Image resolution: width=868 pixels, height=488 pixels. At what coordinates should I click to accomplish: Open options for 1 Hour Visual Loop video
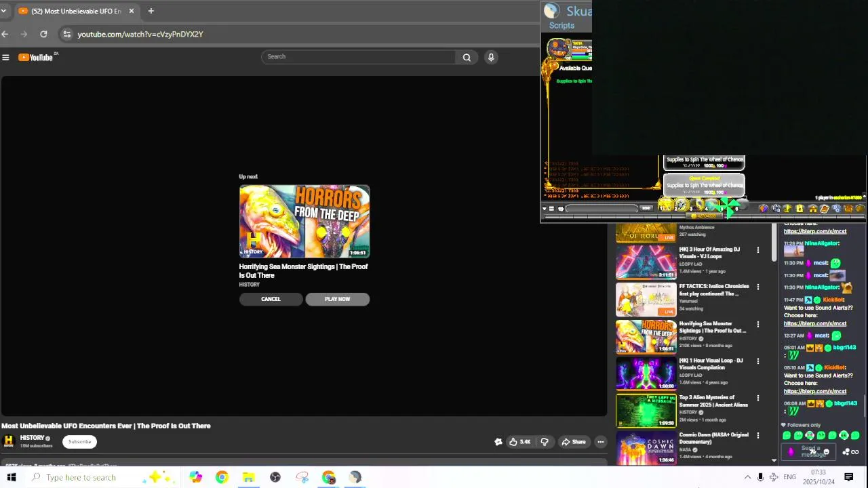(757, 361)
